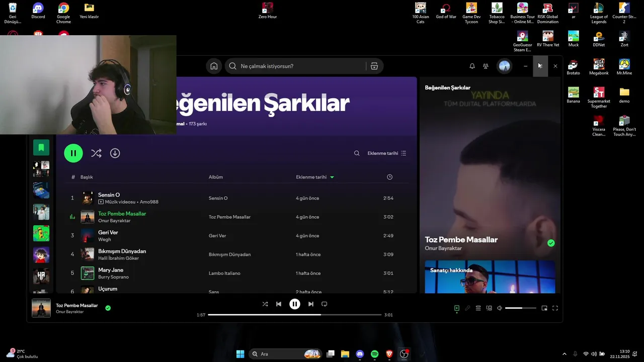Toggle the green liked checkmark in the right panel
This screenshot has height=362, width=644.
point(551,243)
